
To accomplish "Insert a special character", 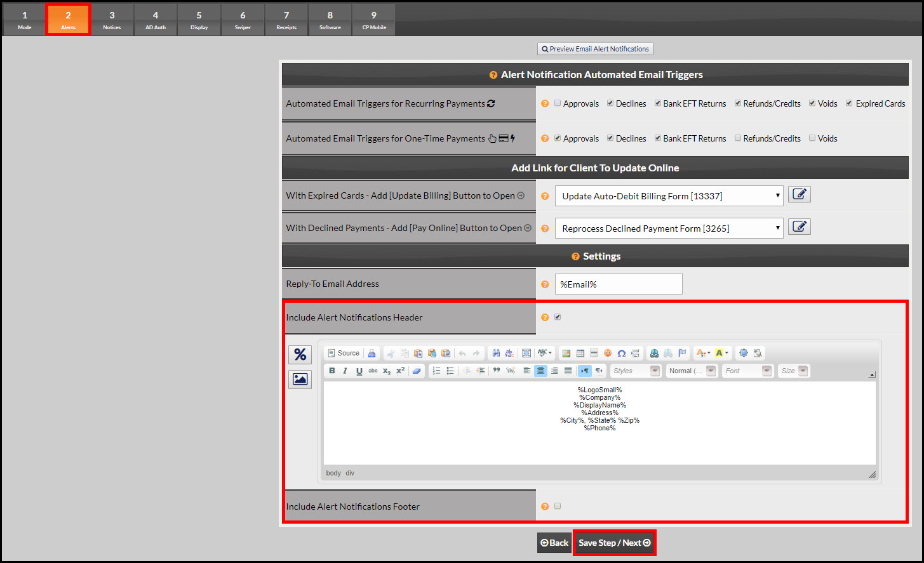I will tap(622, 353).
